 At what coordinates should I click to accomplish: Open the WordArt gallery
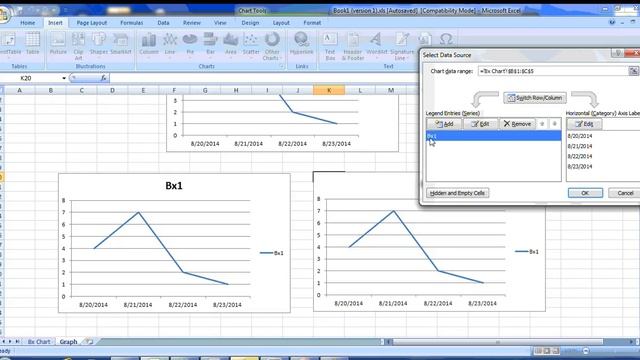[376, 46]
